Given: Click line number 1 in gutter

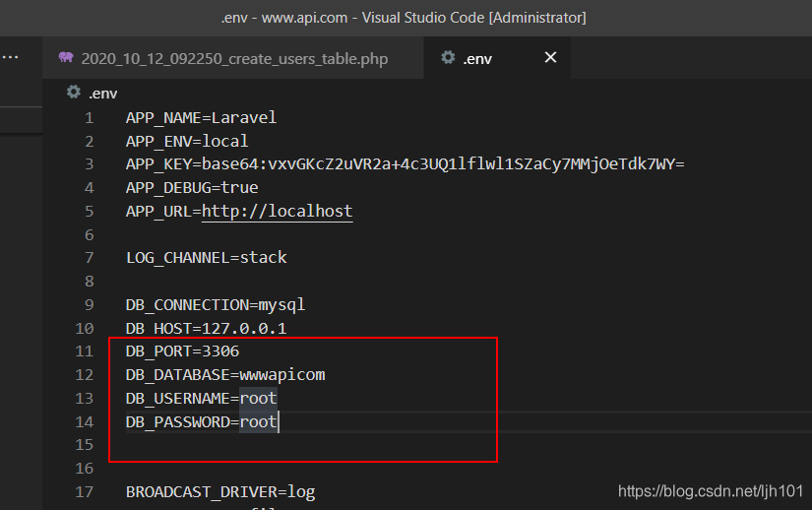Looking at the screenshot, I should click(89, 118).
